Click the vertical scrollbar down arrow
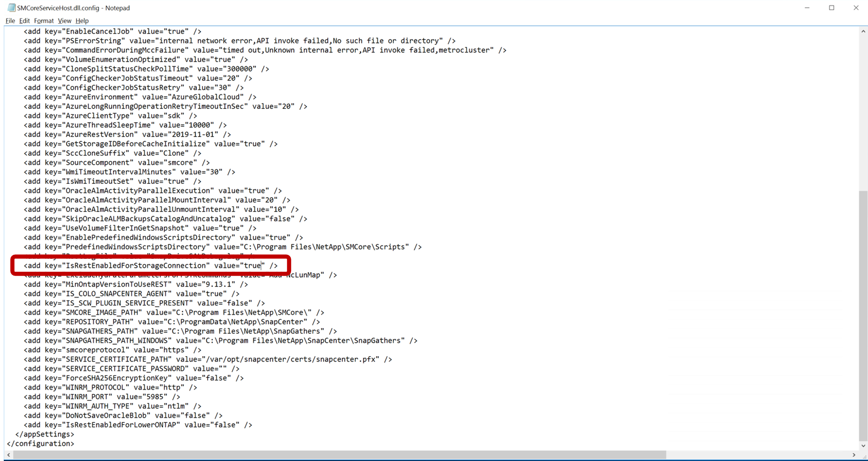 [863, 446]
